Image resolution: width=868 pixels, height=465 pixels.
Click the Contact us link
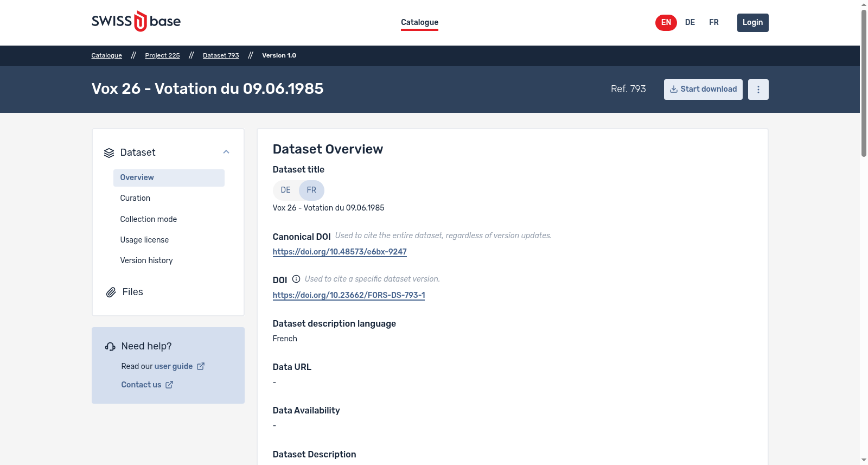[x=141, y=385]
